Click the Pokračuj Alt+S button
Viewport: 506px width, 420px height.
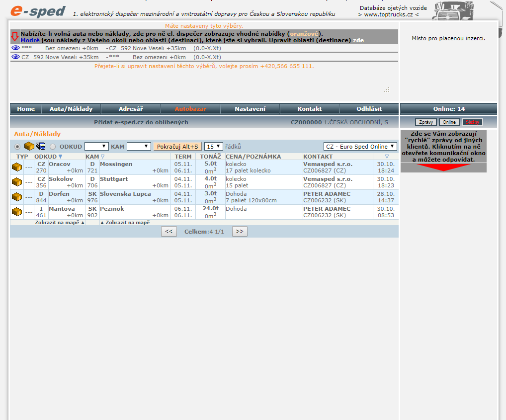point(177,147)
